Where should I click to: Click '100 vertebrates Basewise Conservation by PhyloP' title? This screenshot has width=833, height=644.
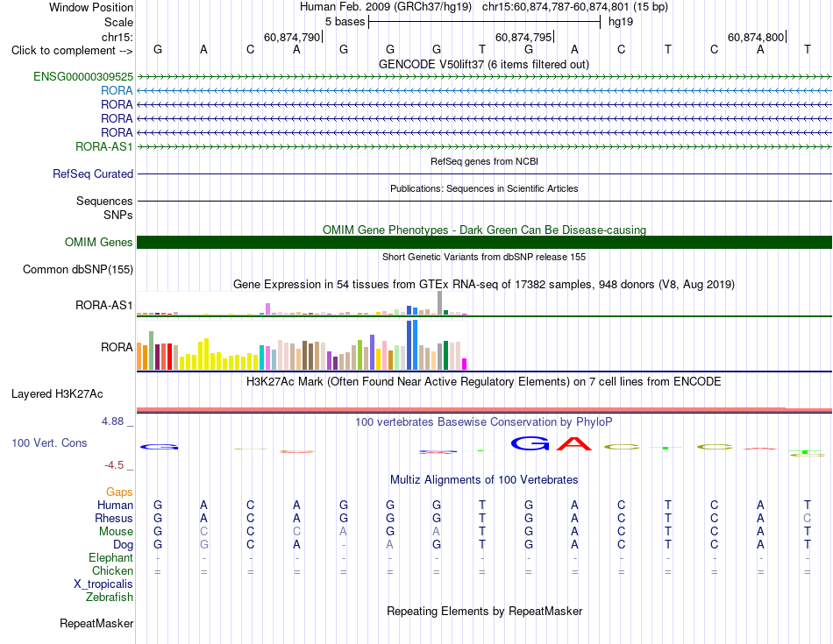(x=484, y=421)
